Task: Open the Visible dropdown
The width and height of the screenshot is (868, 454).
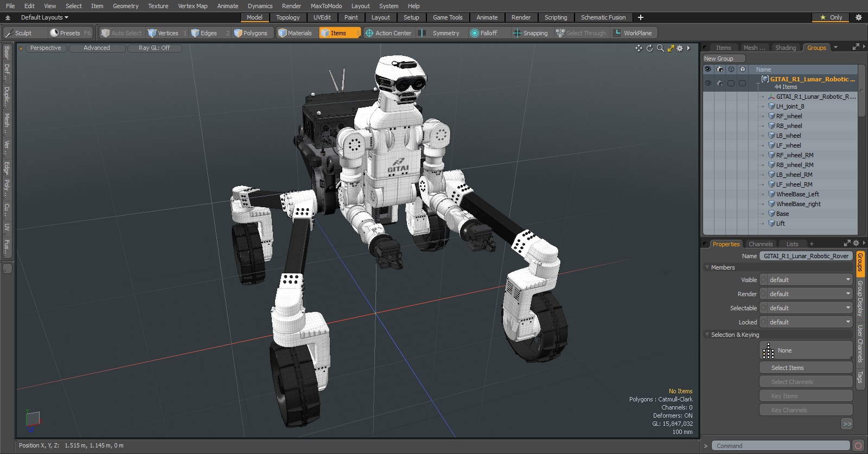Action: pos(806,280)
